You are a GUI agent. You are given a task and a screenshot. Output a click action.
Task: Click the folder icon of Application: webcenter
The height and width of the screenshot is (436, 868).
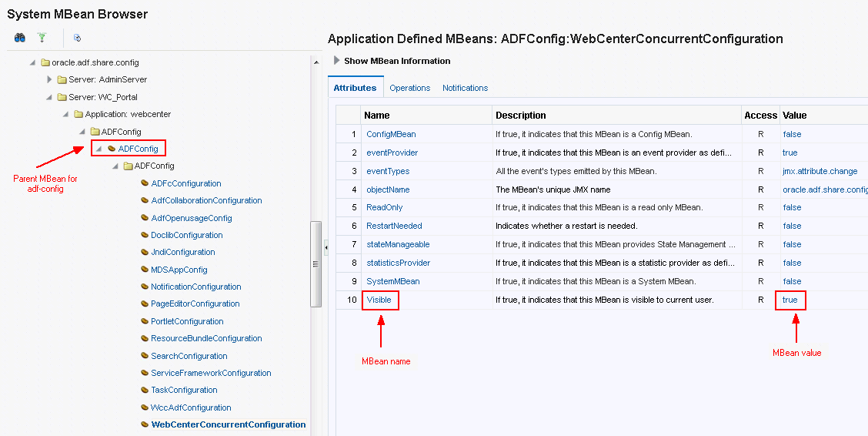pos(78,114)
